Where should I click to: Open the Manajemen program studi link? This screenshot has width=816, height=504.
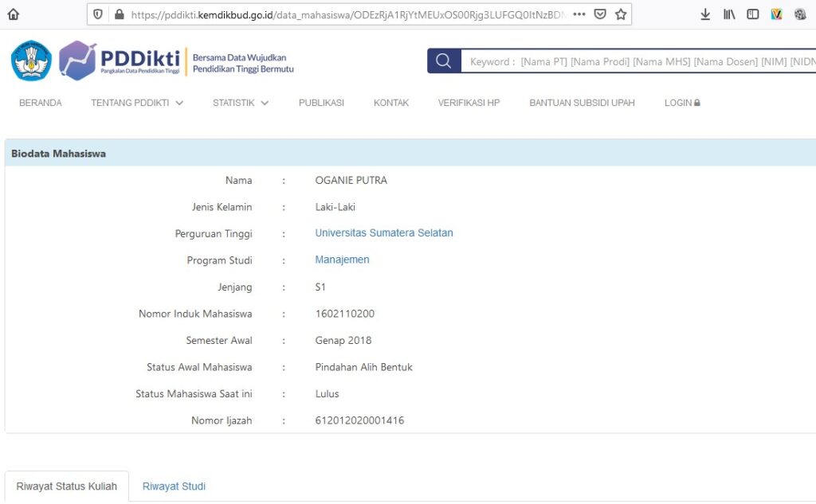pyautogui.click(x=342, y=260)
